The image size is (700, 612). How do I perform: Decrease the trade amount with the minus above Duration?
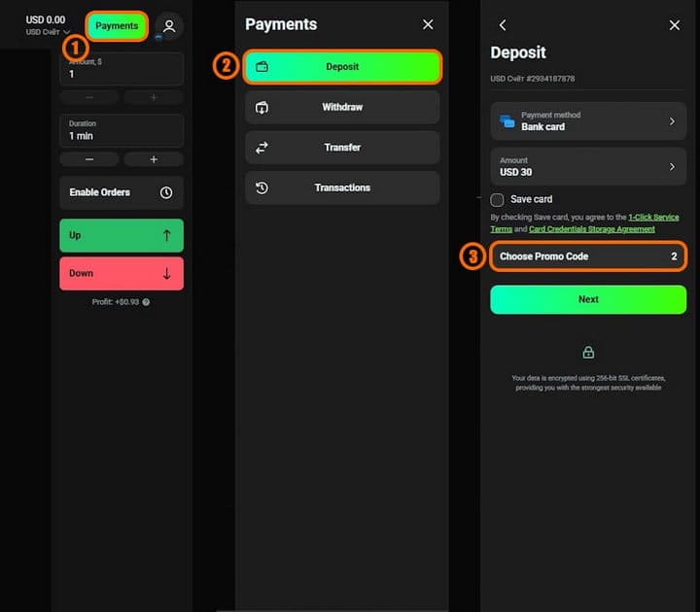89,97
